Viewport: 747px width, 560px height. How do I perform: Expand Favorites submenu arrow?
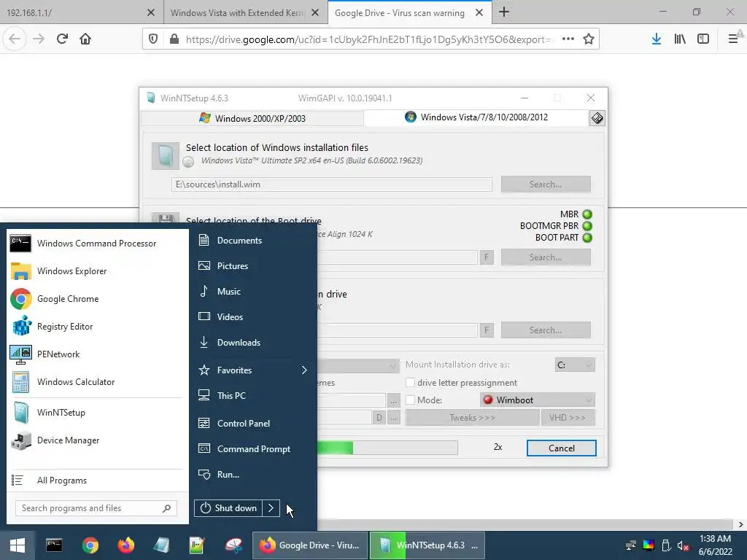(304, 370)
